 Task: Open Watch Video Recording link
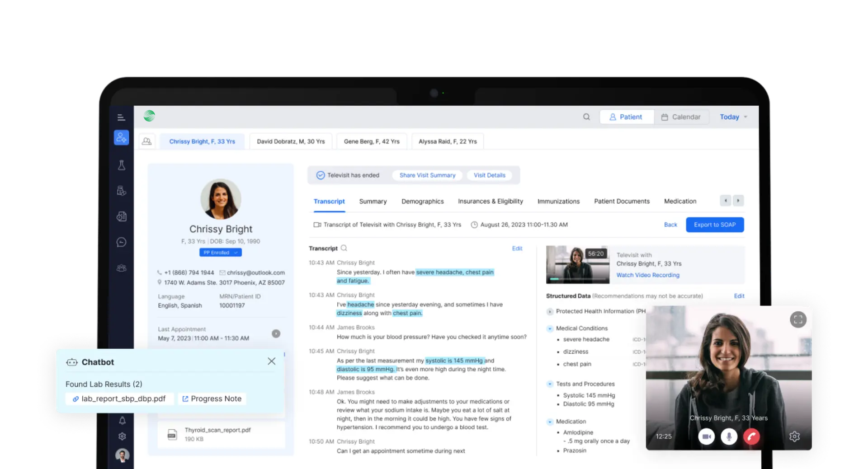pos(647,275)
